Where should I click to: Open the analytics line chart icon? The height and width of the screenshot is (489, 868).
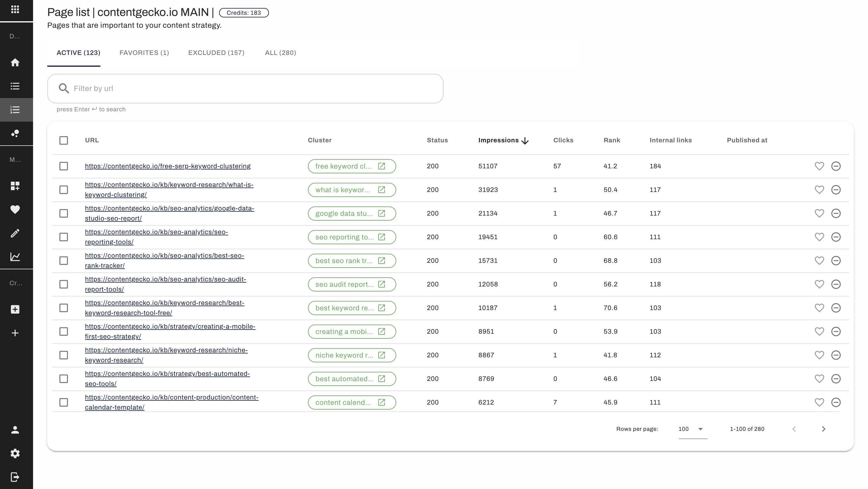pyautogui.click(x=15, y=257)
